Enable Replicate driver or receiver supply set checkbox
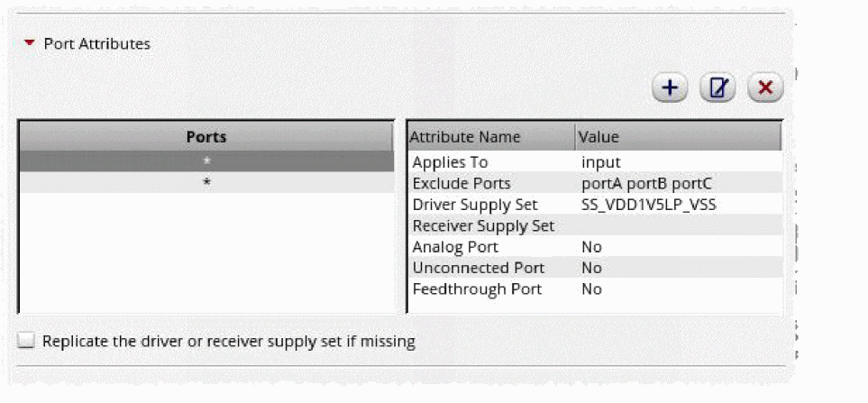Viewport: 868px width, 403px height. coord(27,341)
